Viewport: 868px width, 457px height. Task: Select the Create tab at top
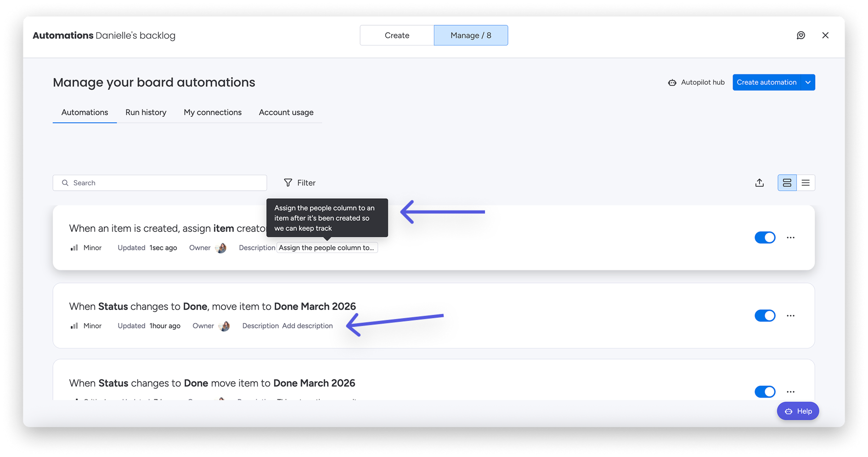pyautogui.click(x=397, y=35)
